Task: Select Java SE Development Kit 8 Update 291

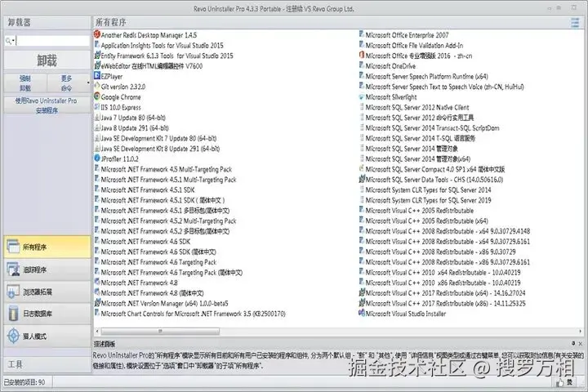Action: [160, 149]
